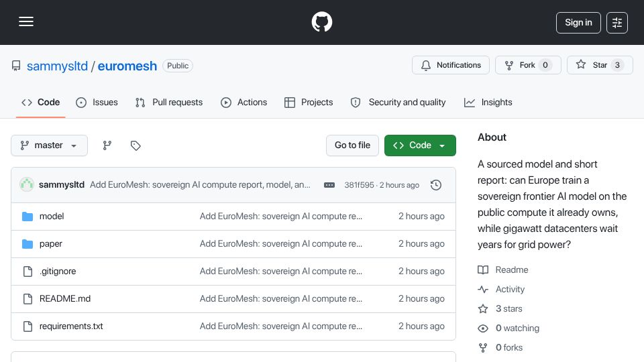Click the requirements.txt file icon

(28, 326)
